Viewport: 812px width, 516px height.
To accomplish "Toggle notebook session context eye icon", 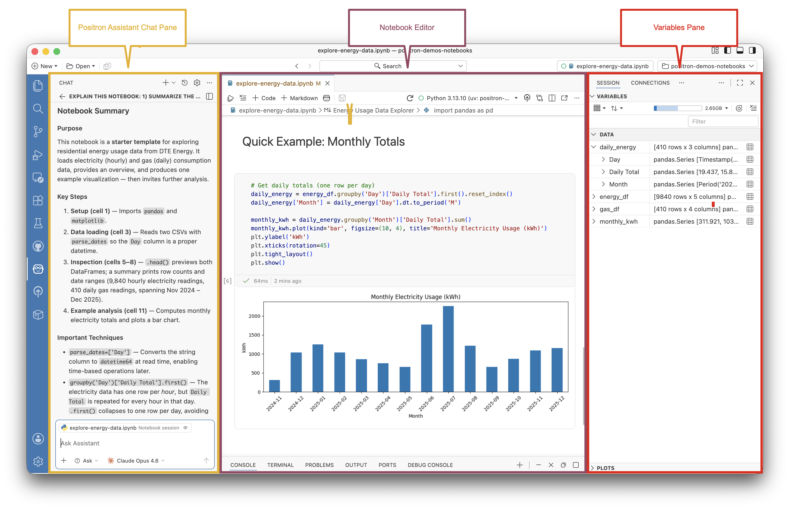I will [x=185, y=428].
